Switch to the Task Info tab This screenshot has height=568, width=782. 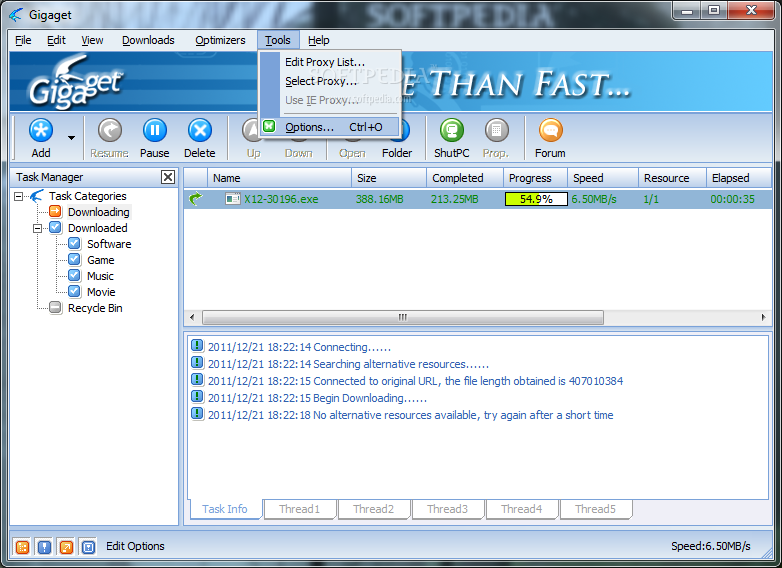click(x=225, y=509)
